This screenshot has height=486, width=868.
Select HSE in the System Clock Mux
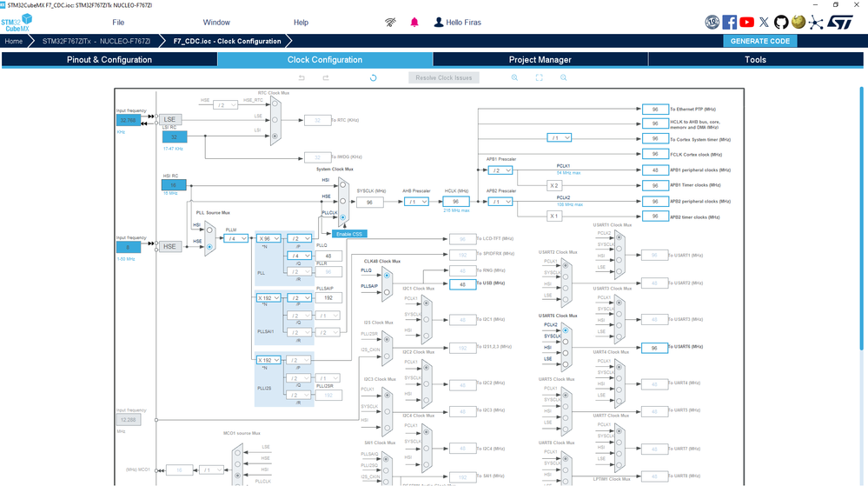pos(342,201)
